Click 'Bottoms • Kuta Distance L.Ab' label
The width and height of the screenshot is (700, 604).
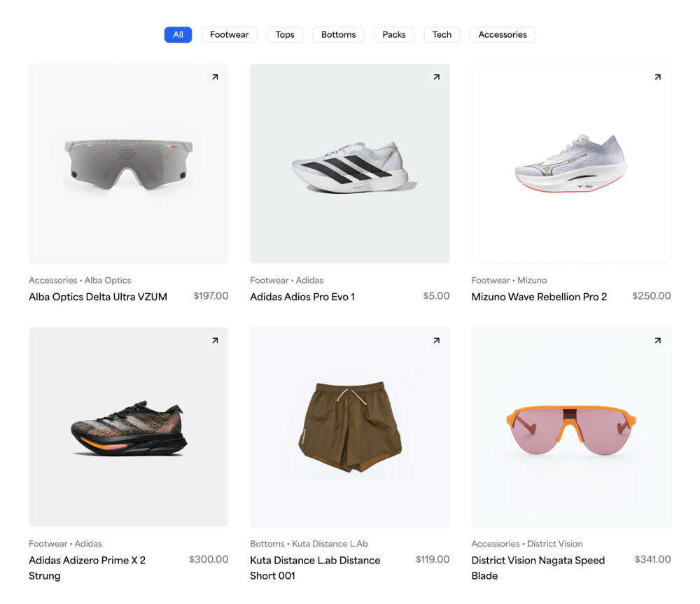[309, 544]
